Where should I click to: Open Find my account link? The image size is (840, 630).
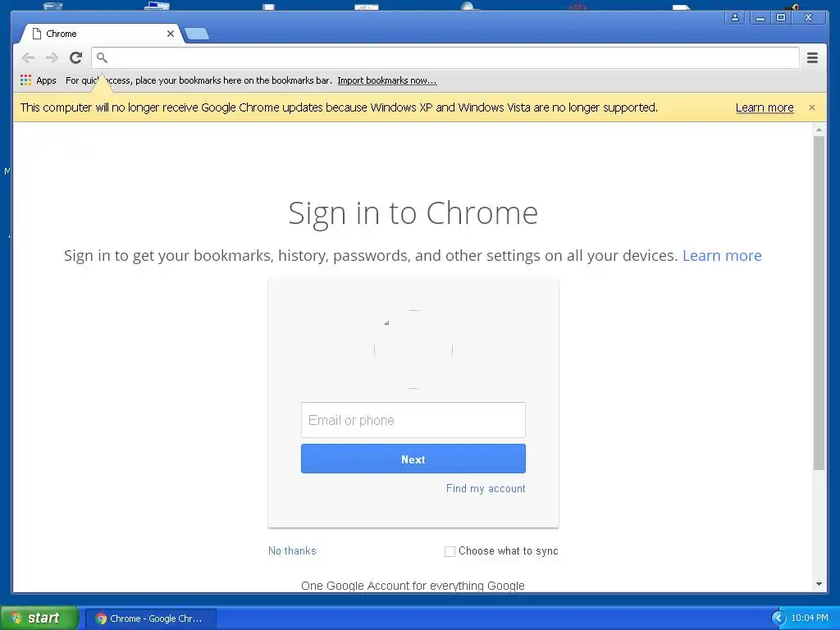tap(486, 488)
